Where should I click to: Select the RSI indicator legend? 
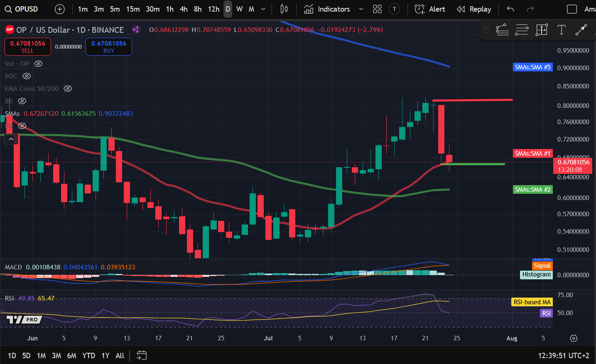pos(10,298)
